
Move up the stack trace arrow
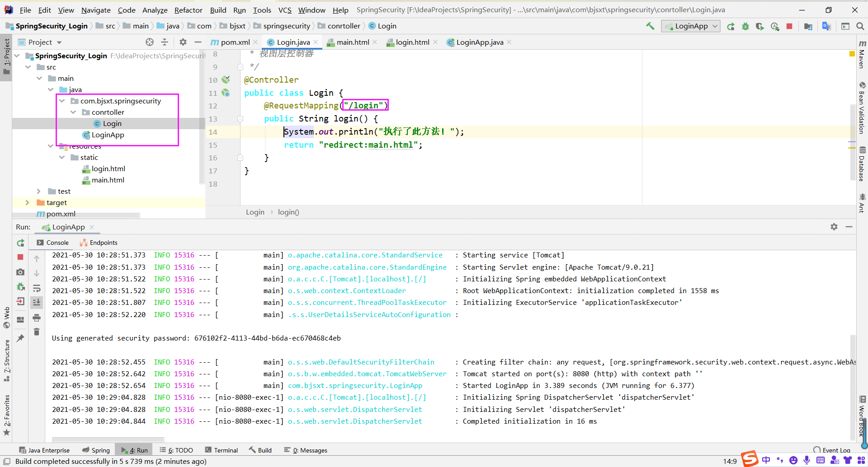[37, 259]
